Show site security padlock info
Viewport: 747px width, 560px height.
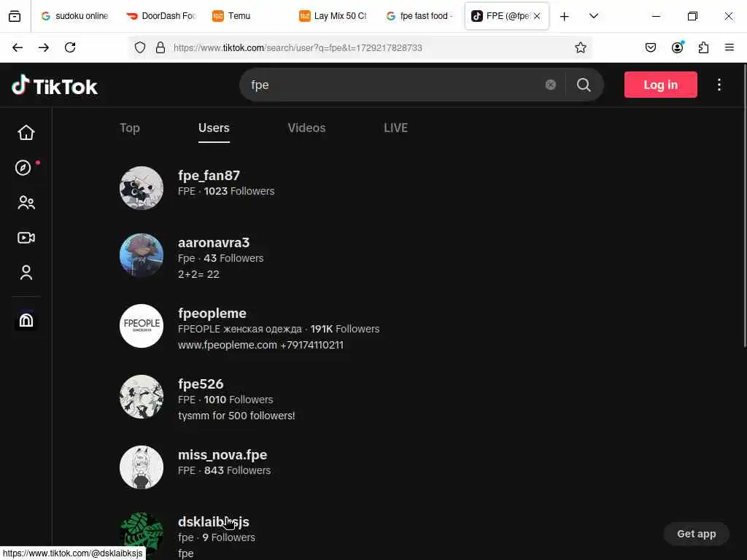[x=160, y=47]
